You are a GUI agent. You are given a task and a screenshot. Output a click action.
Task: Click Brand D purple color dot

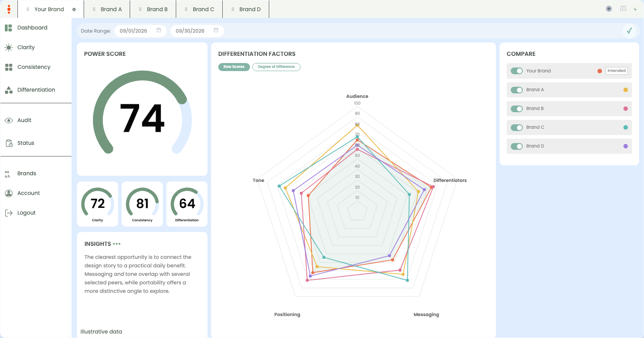(x=625, y=146)
